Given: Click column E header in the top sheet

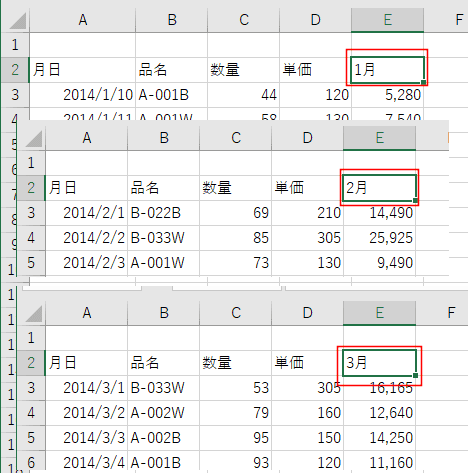Looking at the screenshot, I should click(387, 20).
